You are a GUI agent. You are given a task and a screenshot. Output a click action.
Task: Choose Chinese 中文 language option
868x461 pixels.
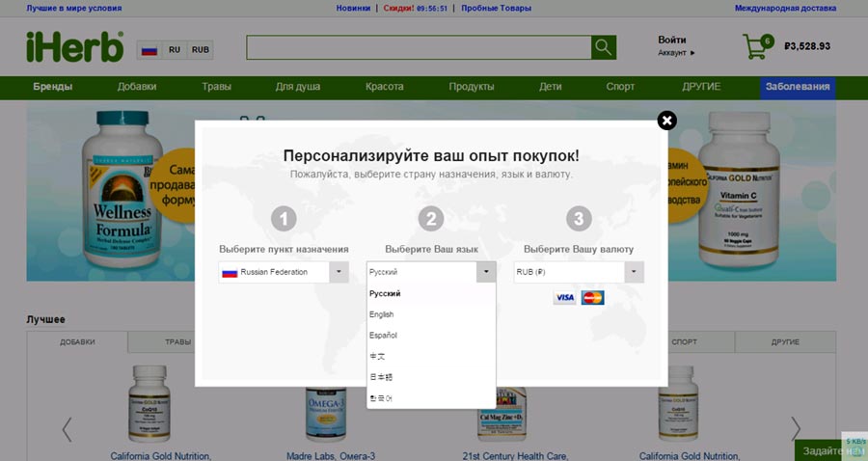431,357
